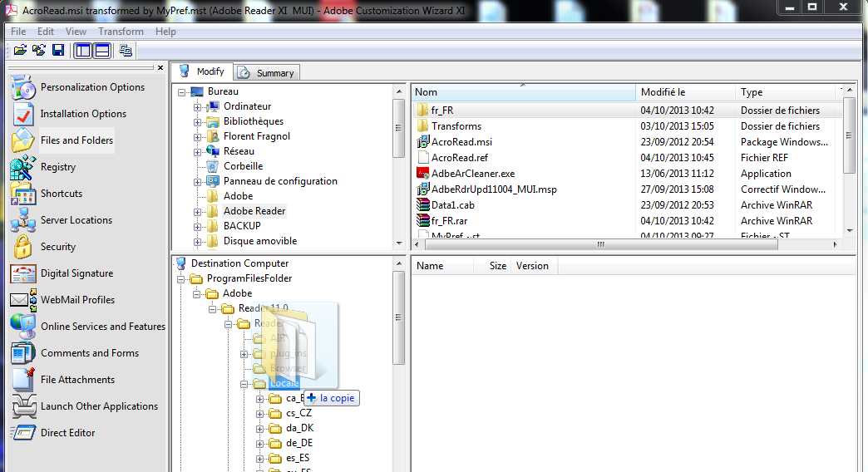Select the es_ES folder in destination tree
Image resolution: width=868 pixels, height=472 pixels.
[298, 458]
